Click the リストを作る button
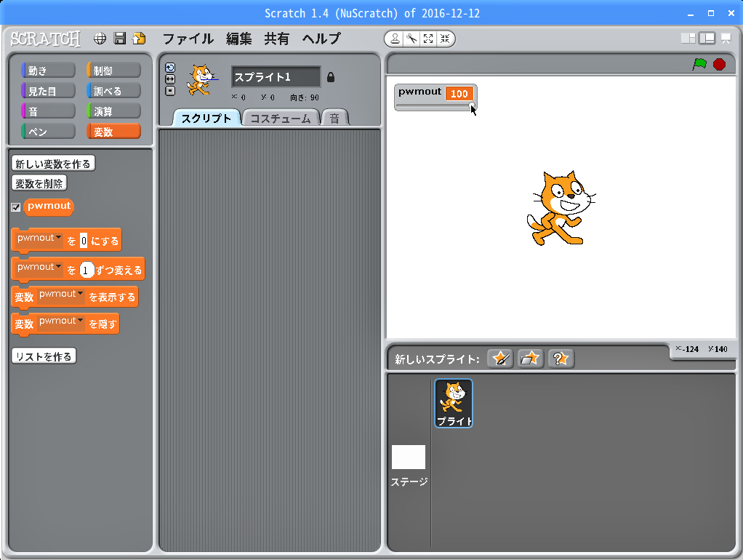Image resolution: width=743 pixels, height=560 pixels. point(44,356)
